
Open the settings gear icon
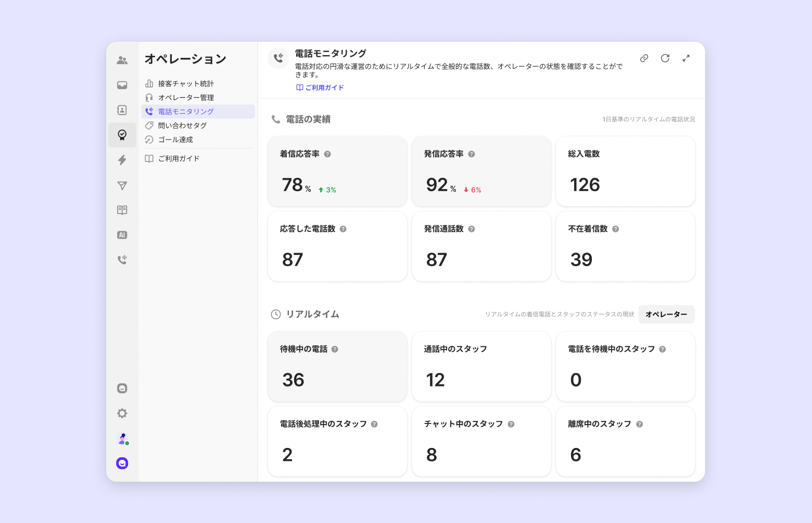[x=122, y=413]
